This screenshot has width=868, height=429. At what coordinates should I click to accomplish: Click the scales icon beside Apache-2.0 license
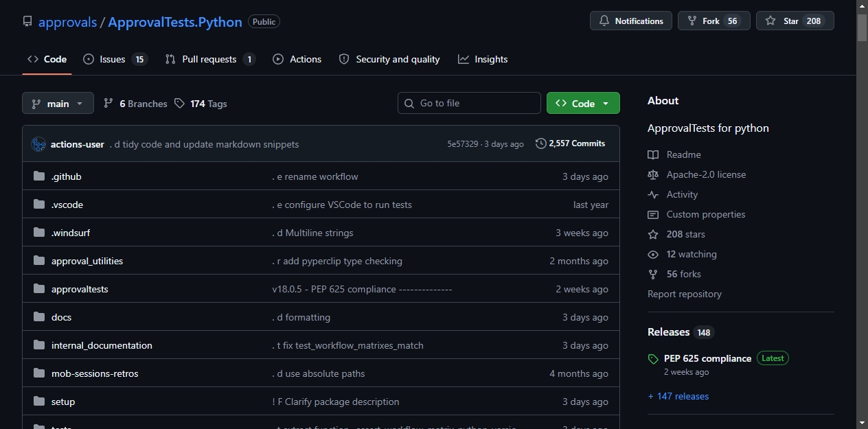pos(653,174)
